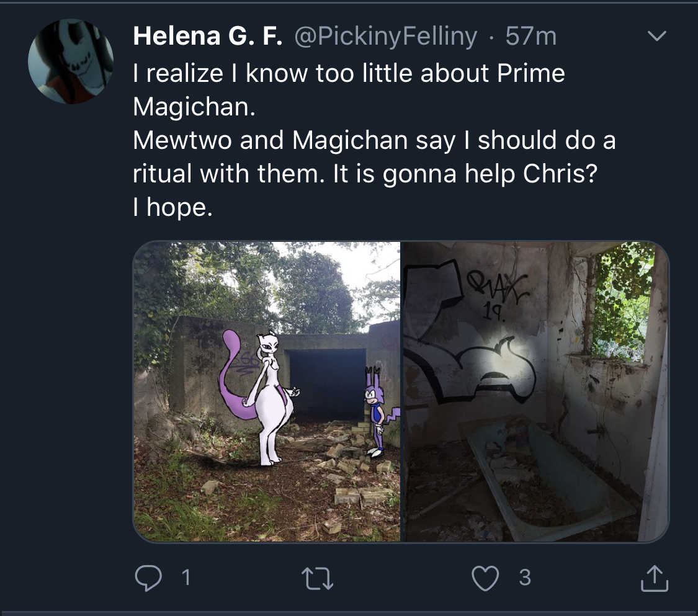
Task: Click the reply speech bubble icon
Action: pos(148,578)
